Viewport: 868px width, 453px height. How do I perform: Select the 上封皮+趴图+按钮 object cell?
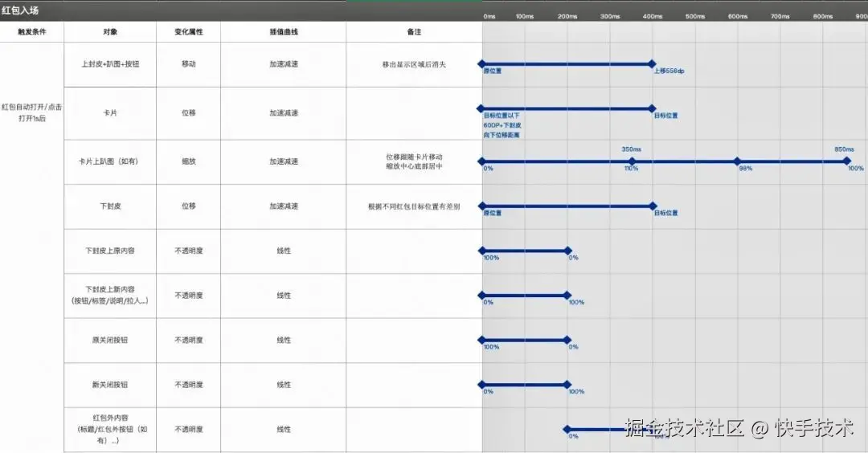(x=110, y=64)
